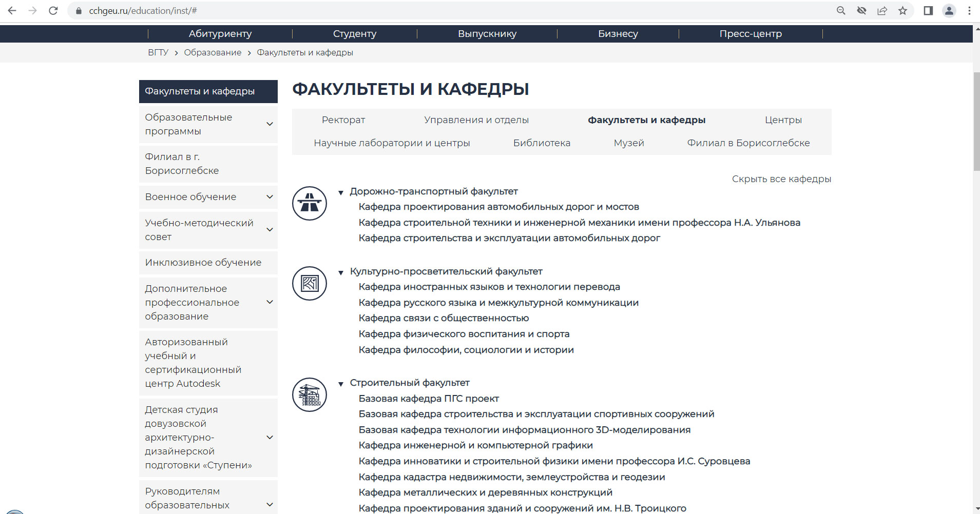Open Абитуриенту in the top navigation
The image size is (980, 514).
coord(220,34)
